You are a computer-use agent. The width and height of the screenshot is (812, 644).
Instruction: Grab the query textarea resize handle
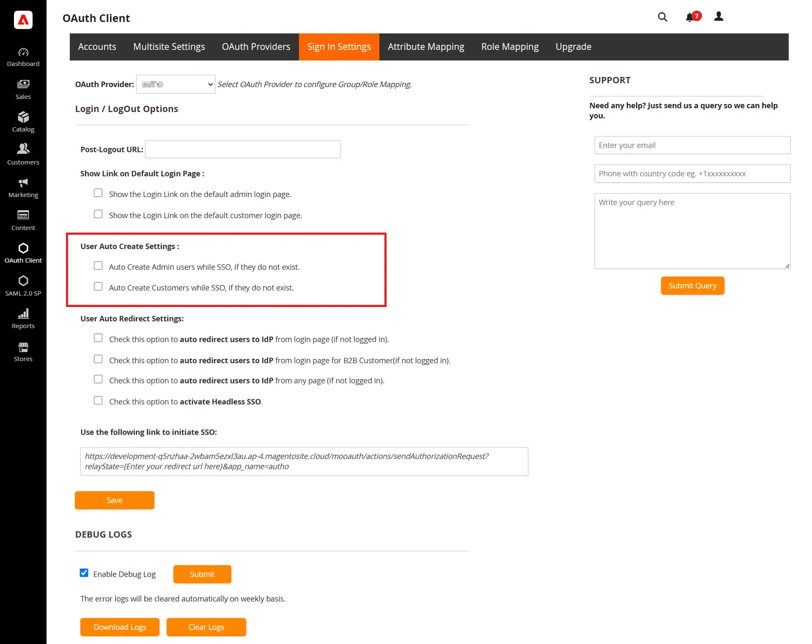coord(787,266)
